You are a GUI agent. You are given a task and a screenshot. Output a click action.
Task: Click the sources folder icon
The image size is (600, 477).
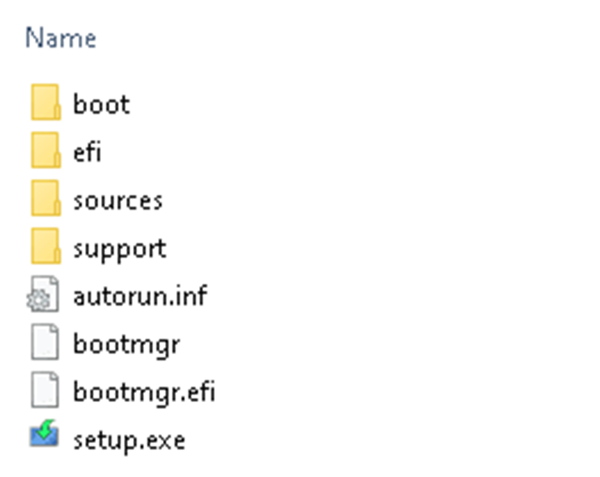tap(45, 200)
